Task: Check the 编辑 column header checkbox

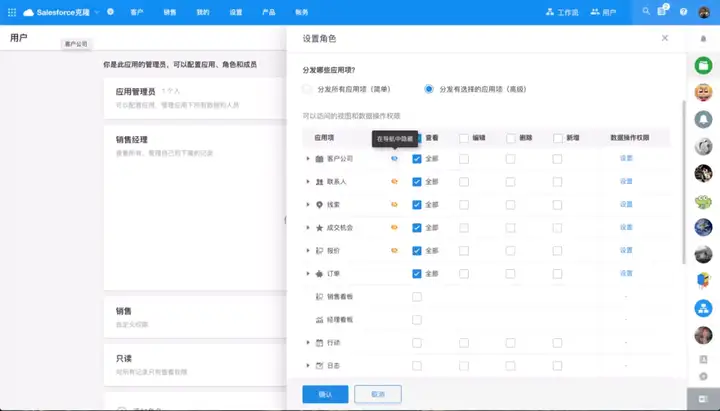Action: pos(464,138)
